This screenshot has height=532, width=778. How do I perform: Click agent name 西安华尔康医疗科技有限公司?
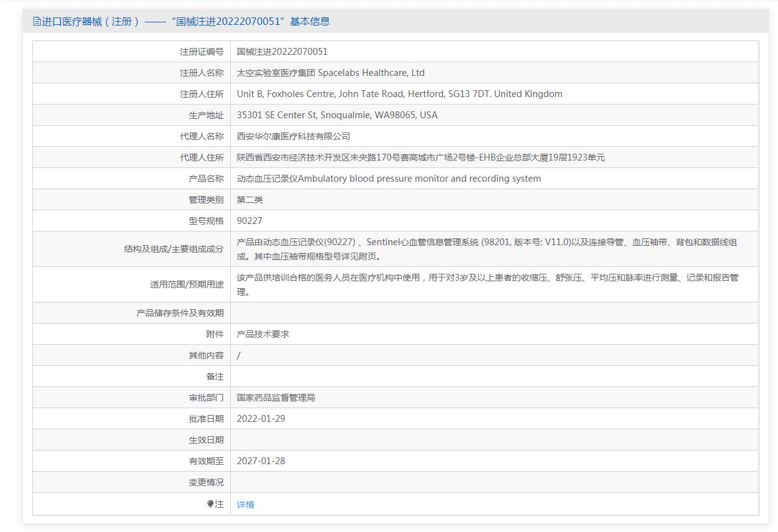293,136
